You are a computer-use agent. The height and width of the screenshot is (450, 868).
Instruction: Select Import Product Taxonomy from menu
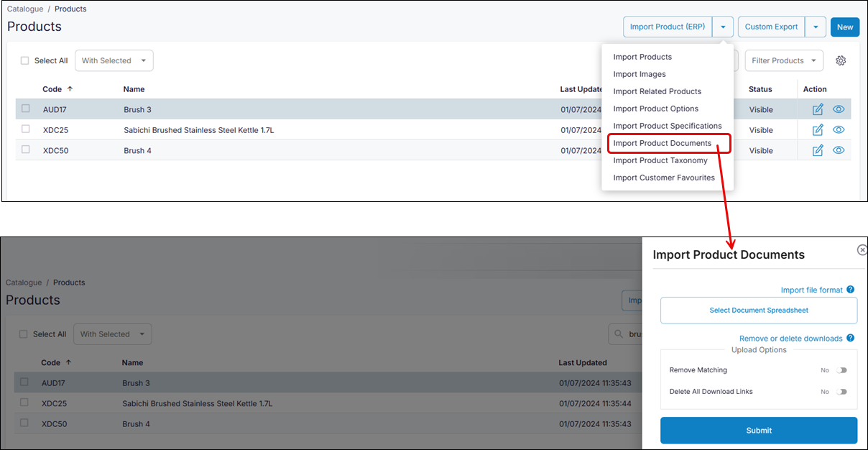[660, 160]
